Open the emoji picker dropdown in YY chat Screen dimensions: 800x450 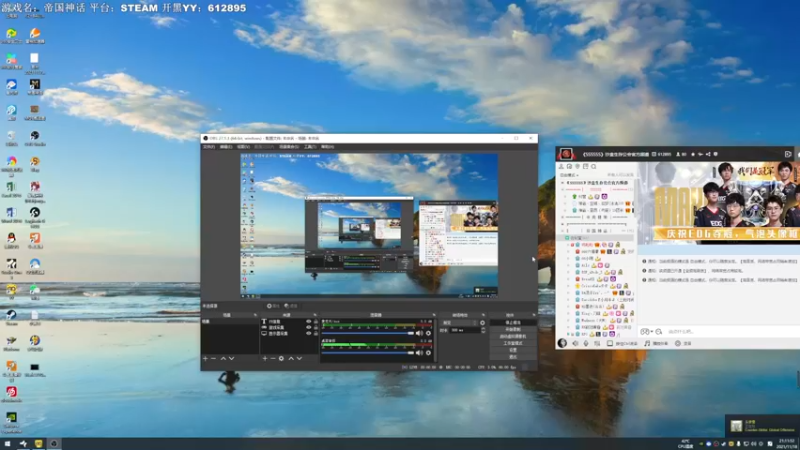(x=646, y=332)
